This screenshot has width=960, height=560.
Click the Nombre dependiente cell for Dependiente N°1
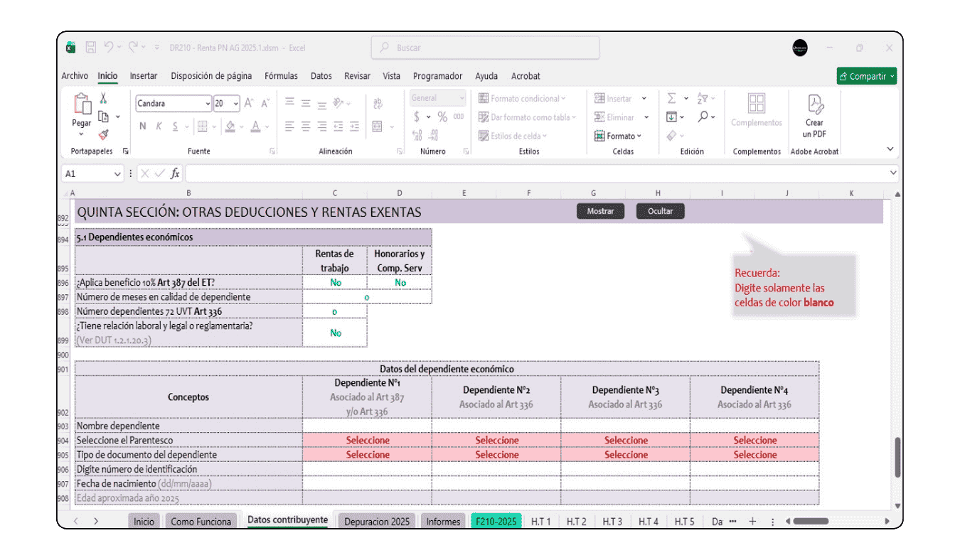366,426
